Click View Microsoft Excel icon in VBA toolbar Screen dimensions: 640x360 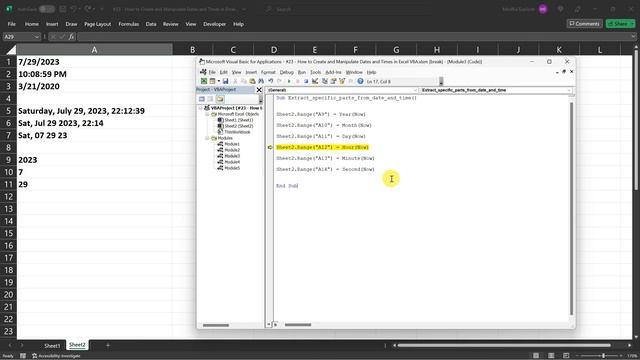[x=204, y=81]
